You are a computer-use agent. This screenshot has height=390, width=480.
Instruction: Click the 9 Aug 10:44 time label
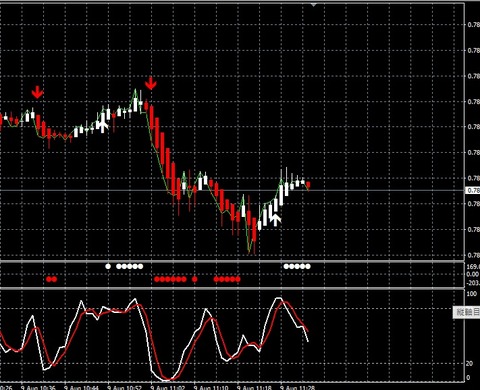tap(81, 388)
